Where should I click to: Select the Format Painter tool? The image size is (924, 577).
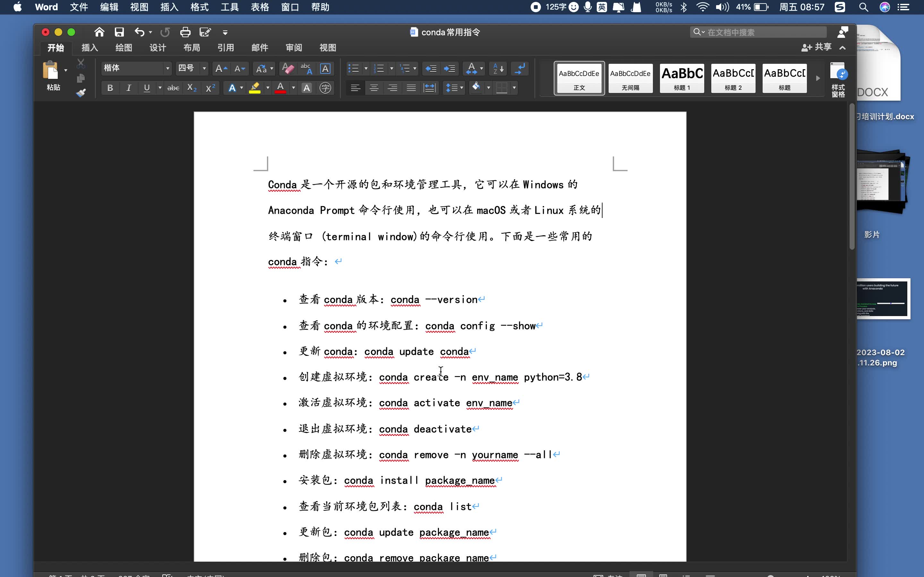pos(81,92)
